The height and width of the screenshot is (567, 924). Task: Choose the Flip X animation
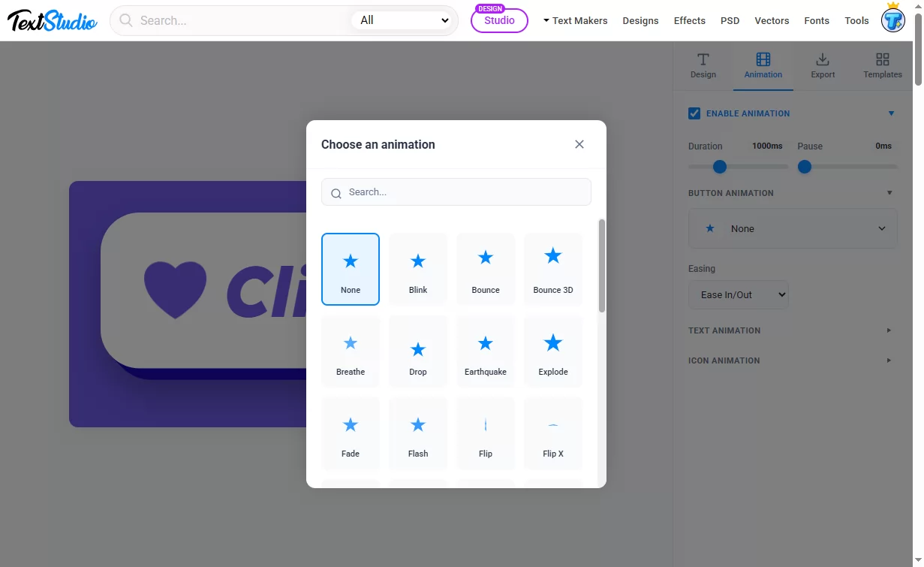pyautogui.click(x=553, y=433)
